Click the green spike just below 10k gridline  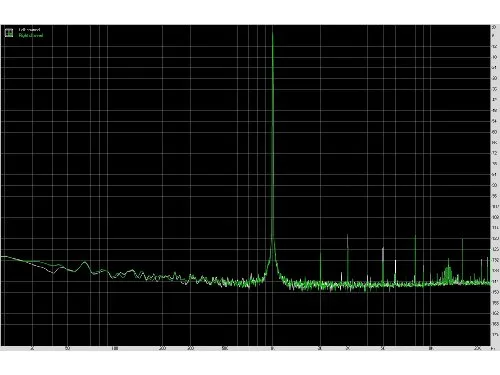415,259
